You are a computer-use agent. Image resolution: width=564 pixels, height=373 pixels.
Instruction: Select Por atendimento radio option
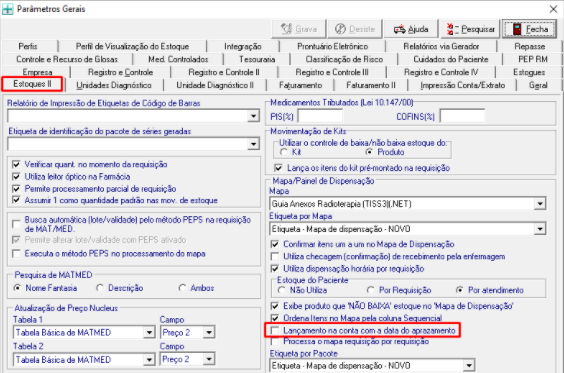tap(460, 290)
